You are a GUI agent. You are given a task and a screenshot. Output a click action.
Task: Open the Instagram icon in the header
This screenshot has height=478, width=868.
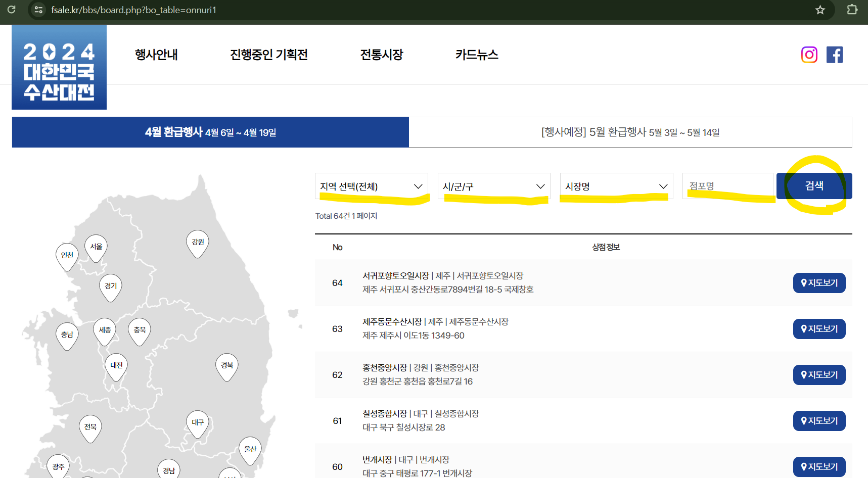(x=809, y=55)
